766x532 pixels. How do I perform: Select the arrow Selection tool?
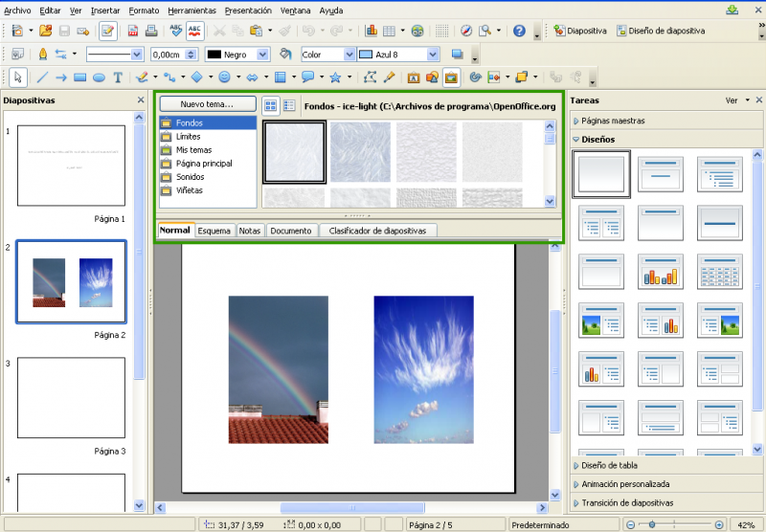click(x=18, y=78)
